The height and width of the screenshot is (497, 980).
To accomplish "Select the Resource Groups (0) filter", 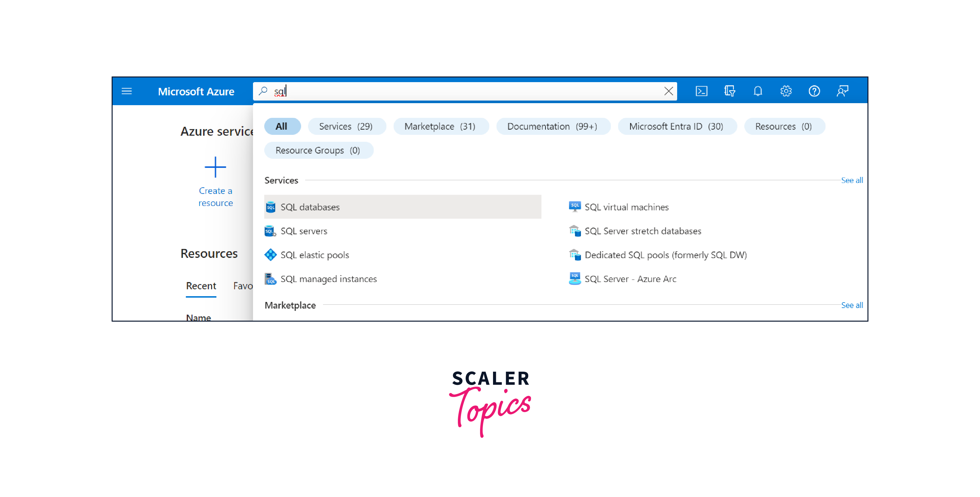I will (318, 150).
